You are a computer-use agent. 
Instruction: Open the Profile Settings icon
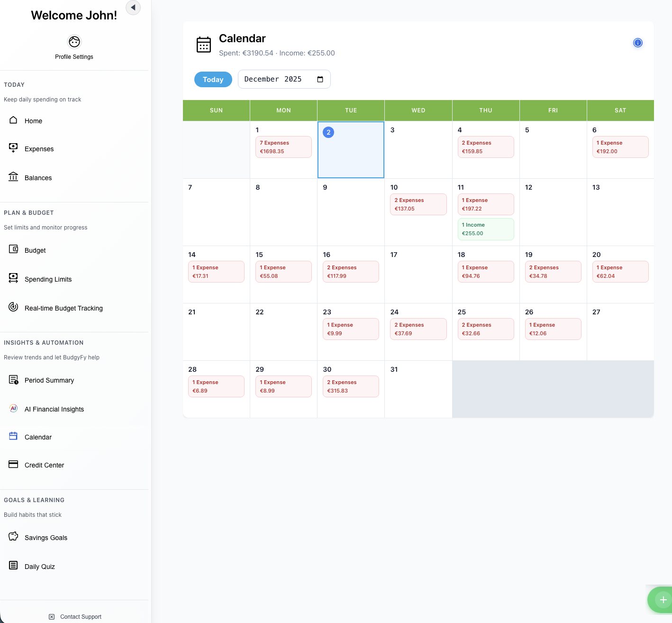point(74,42)
